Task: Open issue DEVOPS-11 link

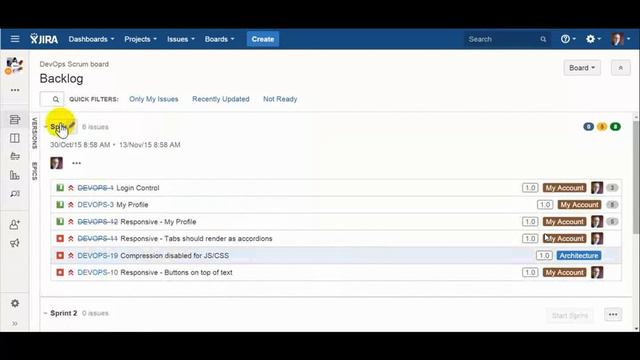Action: 98,238
